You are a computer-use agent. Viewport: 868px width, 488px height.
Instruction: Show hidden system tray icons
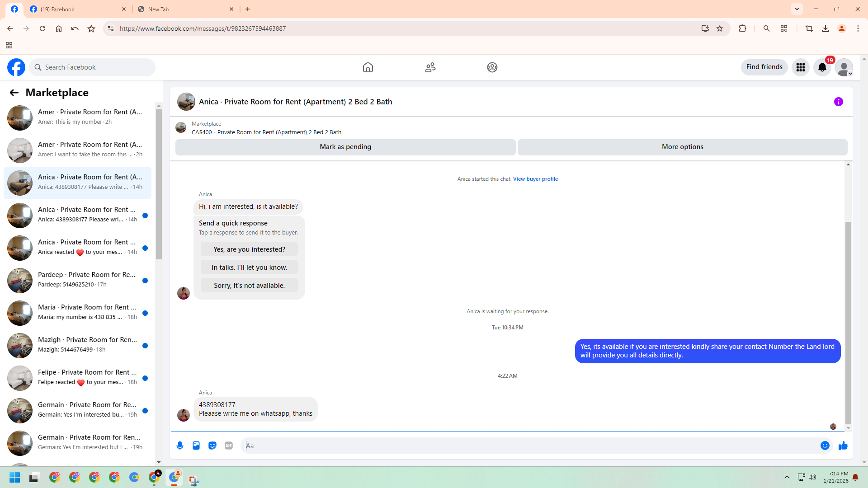coord(787,477)
